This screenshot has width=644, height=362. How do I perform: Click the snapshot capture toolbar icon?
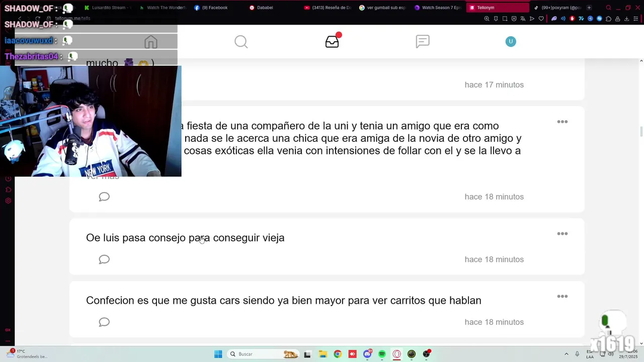pyautogui.click(x=505, y=19)
